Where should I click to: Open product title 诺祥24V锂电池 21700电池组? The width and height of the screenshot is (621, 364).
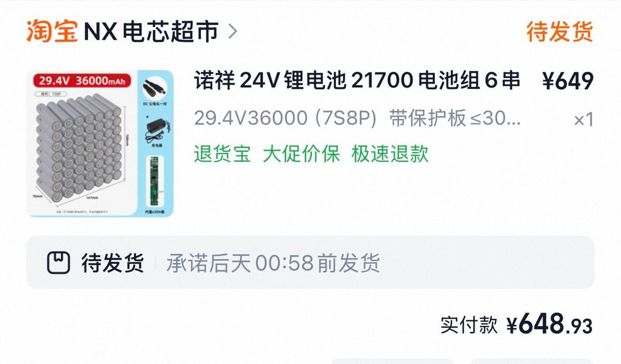tap(357, 81)
